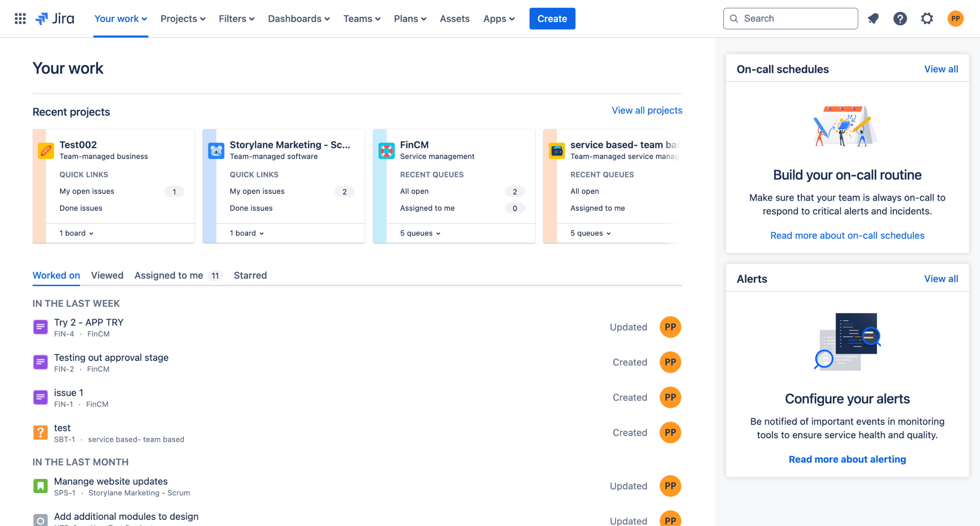Click the Jira logo
980x526 pixels.
pos(55,18)
